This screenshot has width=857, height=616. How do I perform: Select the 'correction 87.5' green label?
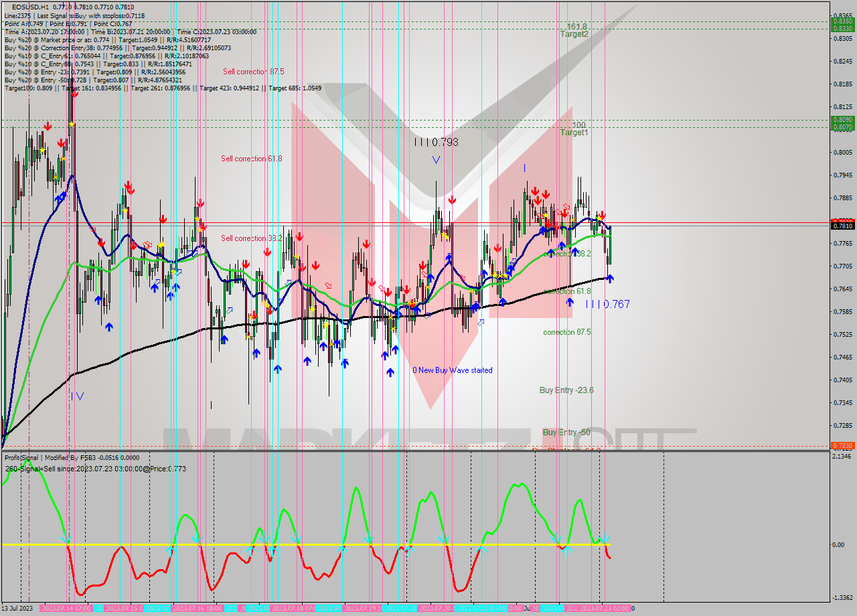pos(567,332)
